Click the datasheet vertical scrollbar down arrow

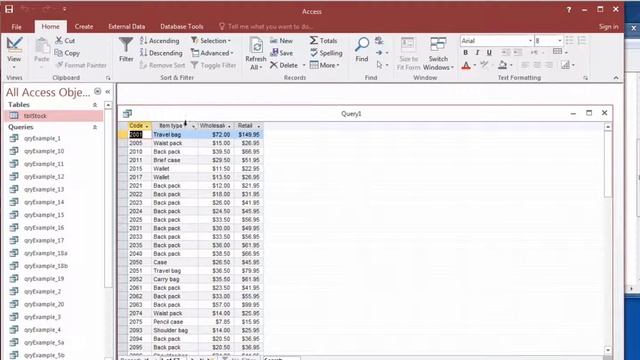pyautogui.click(x=608, y=351)
